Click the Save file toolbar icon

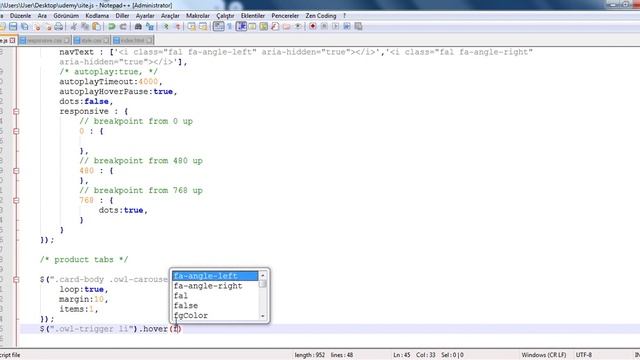tap(13, 27)
